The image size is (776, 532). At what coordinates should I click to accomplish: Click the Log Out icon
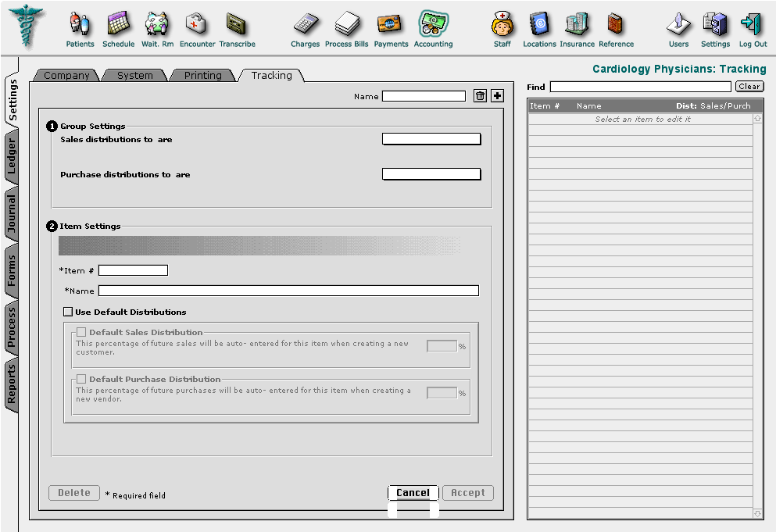click(x=751, y=24)
